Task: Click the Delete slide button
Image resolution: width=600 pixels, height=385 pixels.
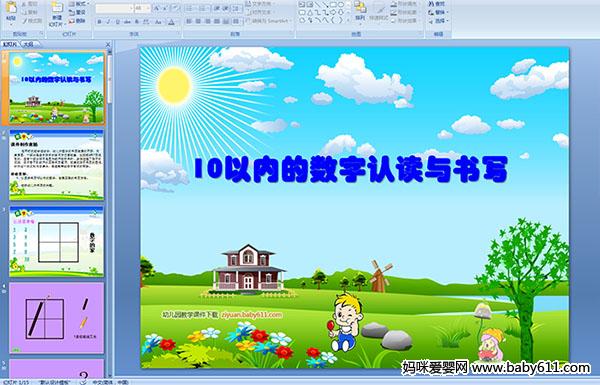Action: click(77, 21)
